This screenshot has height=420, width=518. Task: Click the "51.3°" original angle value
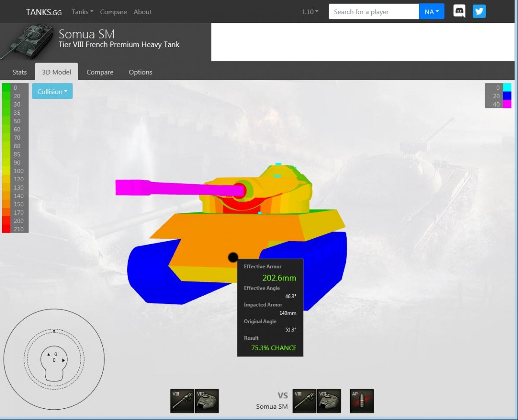(291, 329)
